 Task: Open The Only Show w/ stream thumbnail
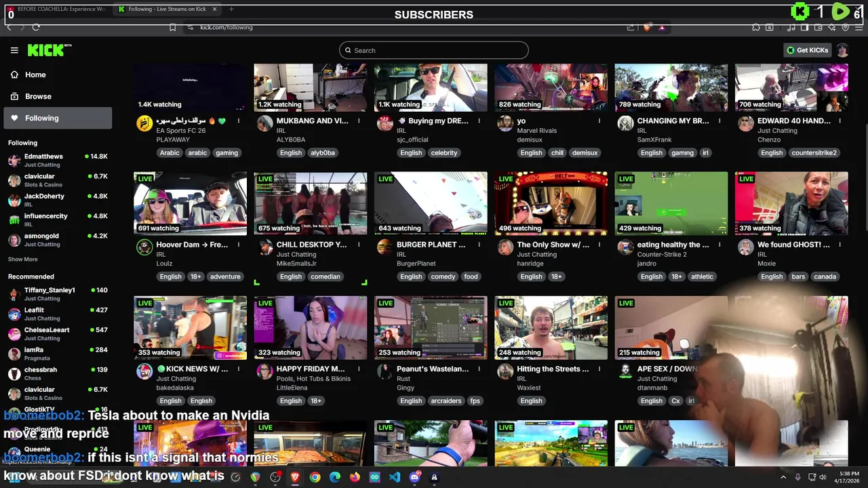click(x=551, y=203)
